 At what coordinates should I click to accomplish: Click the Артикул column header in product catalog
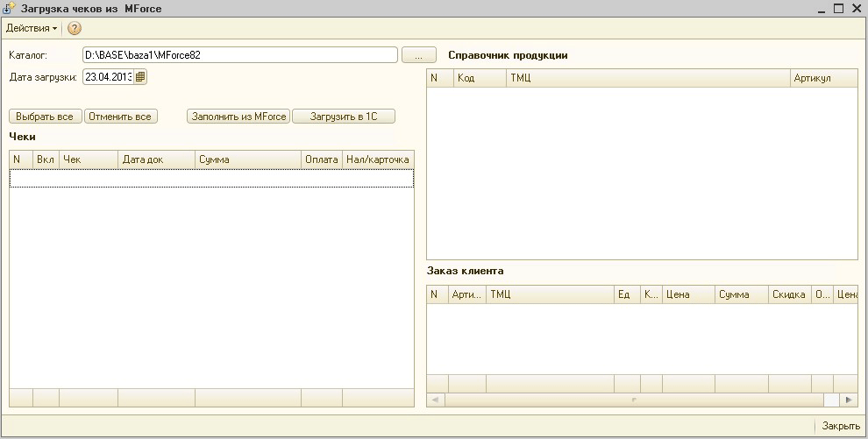(822, 78)
